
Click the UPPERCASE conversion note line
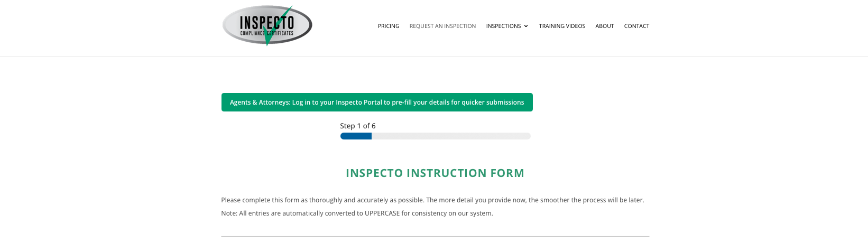357,213
